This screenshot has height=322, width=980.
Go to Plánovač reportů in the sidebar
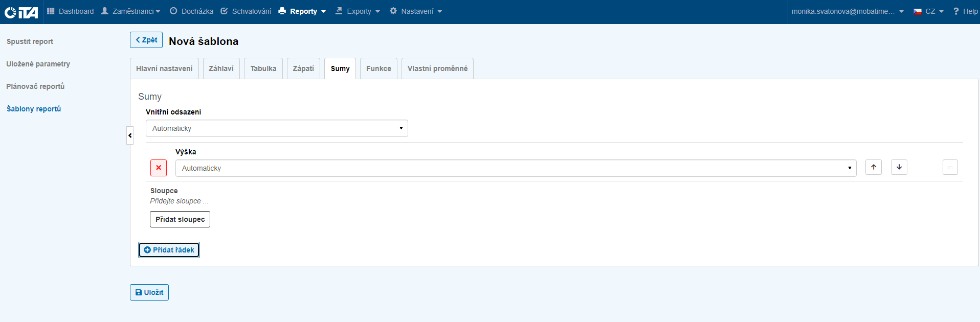click(35, 86)
